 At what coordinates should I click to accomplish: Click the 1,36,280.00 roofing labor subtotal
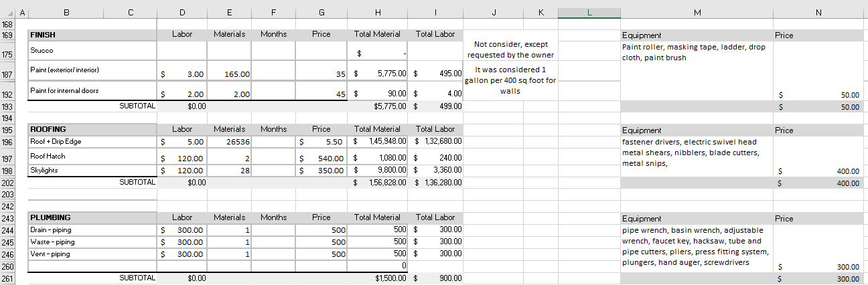tap(436, 183)
